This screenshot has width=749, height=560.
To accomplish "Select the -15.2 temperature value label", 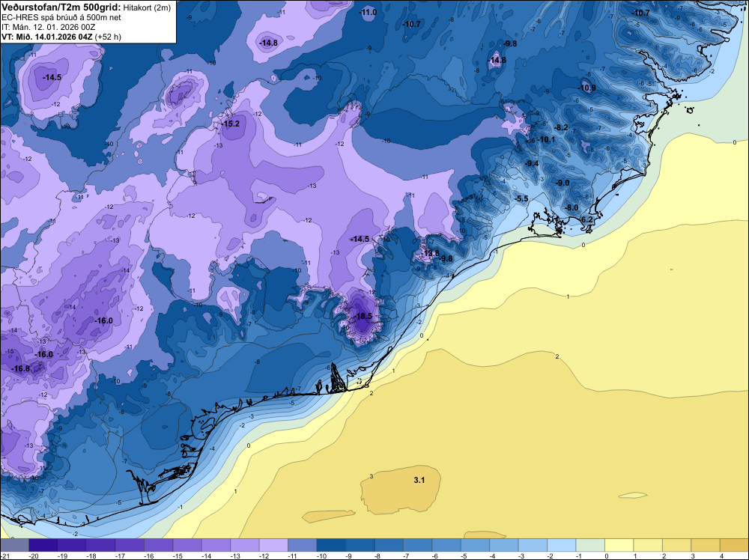I will 231,124.
